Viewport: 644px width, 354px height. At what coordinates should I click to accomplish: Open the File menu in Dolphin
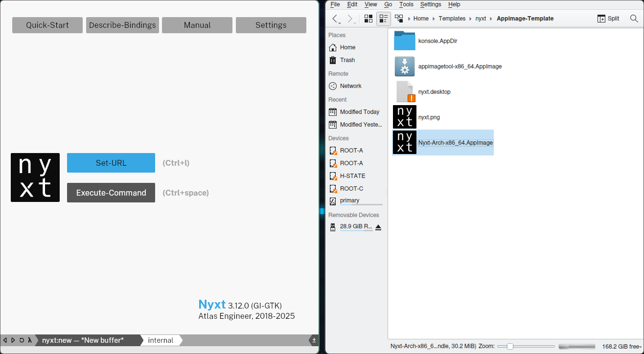pos(335,4)
